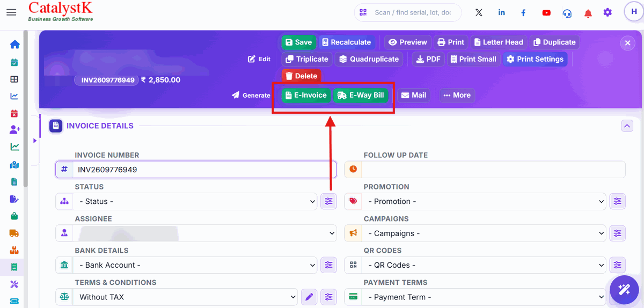This screenshot has width=644, height=308.
Task: Open Status options slider icon
Action: [328, 201]
